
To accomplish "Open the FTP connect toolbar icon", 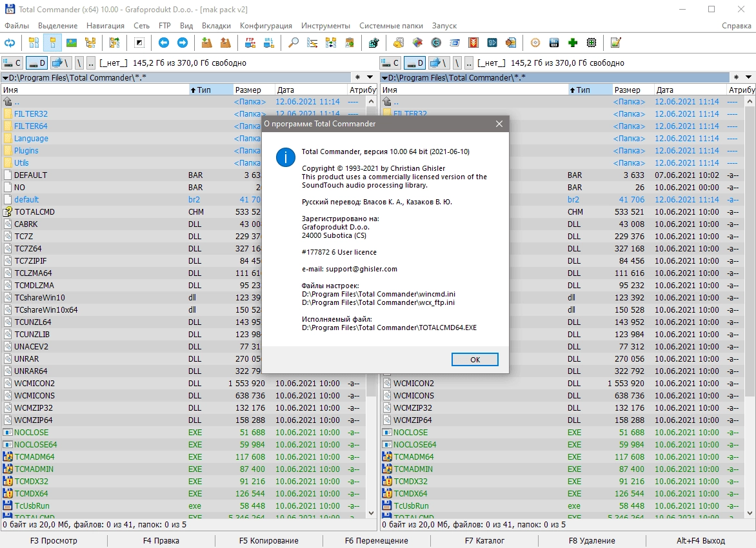I will pyautogui.click(x=250, y=43).
